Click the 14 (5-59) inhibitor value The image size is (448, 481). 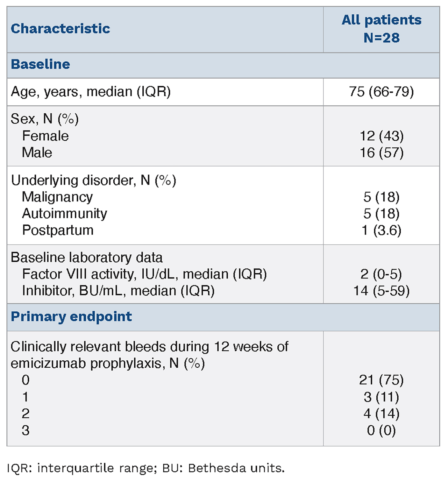(x=381, y=291)
